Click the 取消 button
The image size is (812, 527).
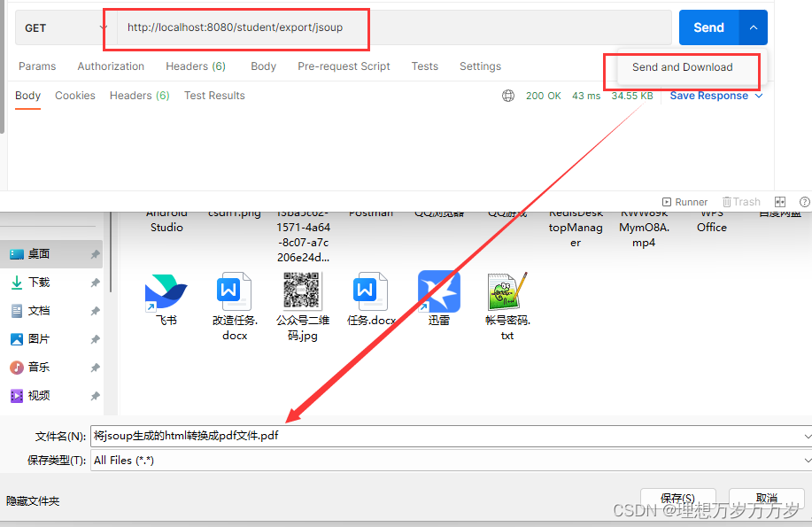click(767, 499)
